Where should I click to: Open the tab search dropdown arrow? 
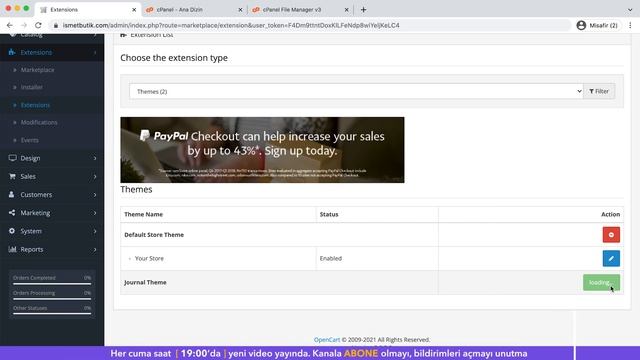point(630,9)
